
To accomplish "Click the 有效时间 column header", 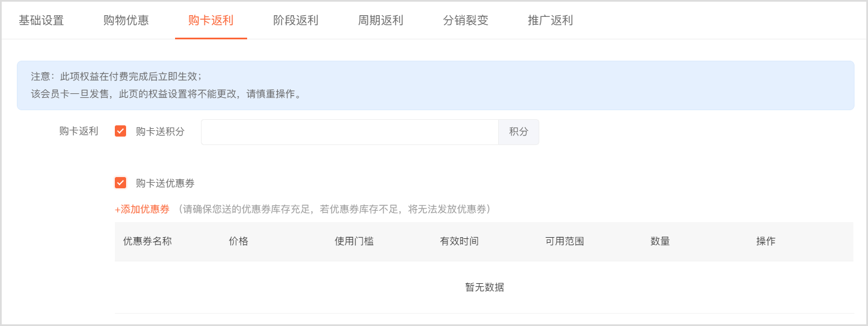I will 459,242.
